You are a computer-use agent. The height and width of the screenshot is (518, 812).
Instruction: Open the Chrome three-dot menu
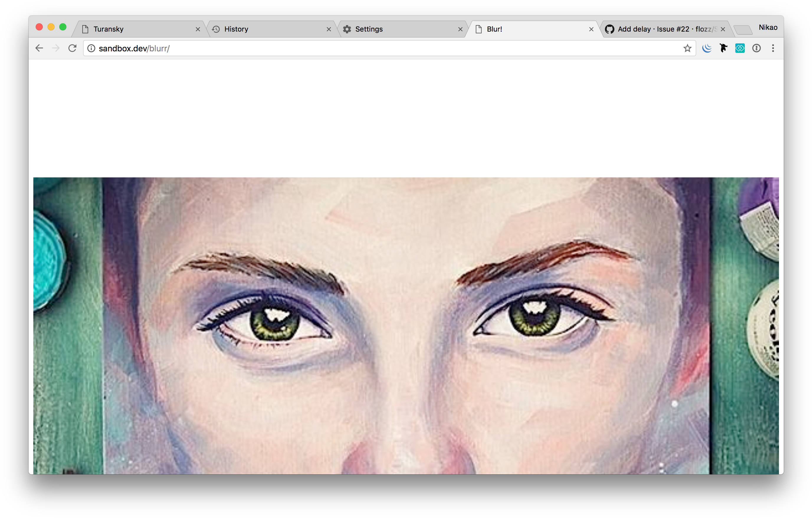773,48
